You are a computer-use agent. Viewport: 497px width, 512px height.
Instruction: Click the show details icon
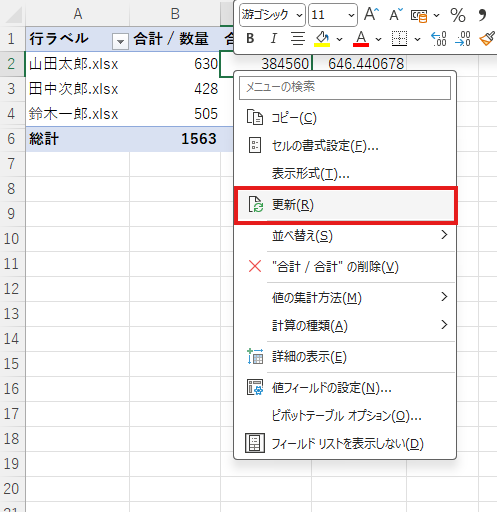255,356
